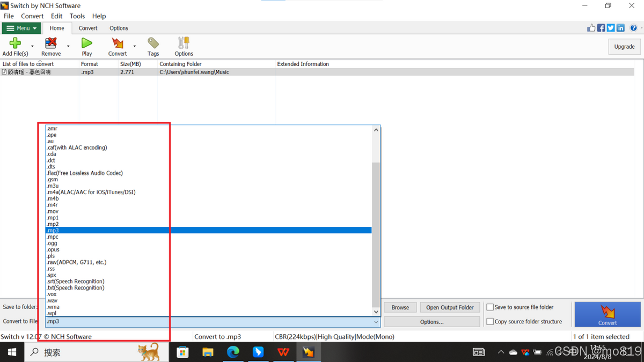Expand the Add File(s) dropdown arrow

(x=32, y=46)
